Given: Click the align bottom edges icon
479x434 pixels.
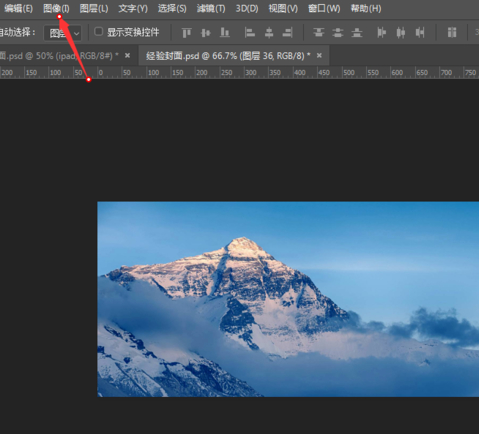Looking at the screenshot, I should tap(225, 33).
